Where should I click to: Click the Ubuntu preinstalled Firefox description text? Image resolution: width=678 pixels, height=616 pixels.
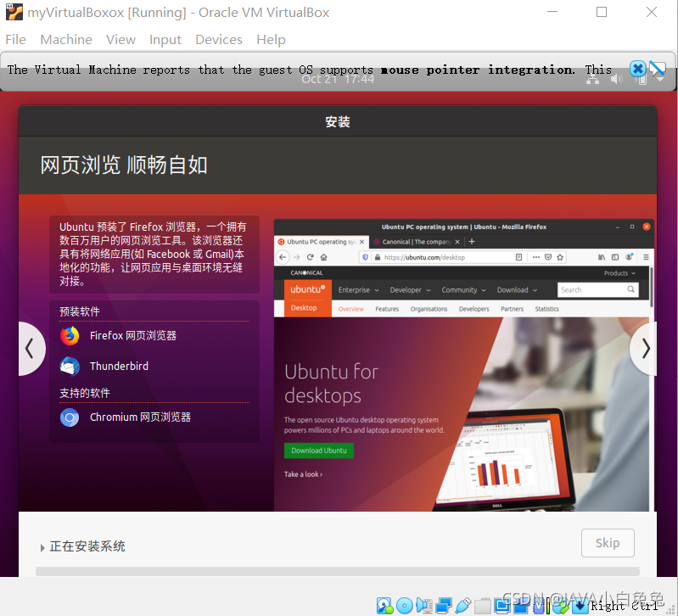(153, 254)
